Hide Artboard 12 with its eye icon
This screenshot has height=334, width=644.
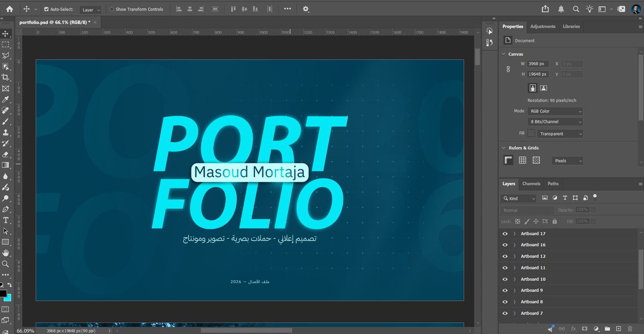pos(505,256)
